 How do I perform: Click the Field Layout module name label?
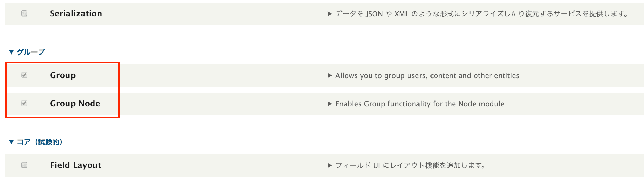click(x=76, y=165)
